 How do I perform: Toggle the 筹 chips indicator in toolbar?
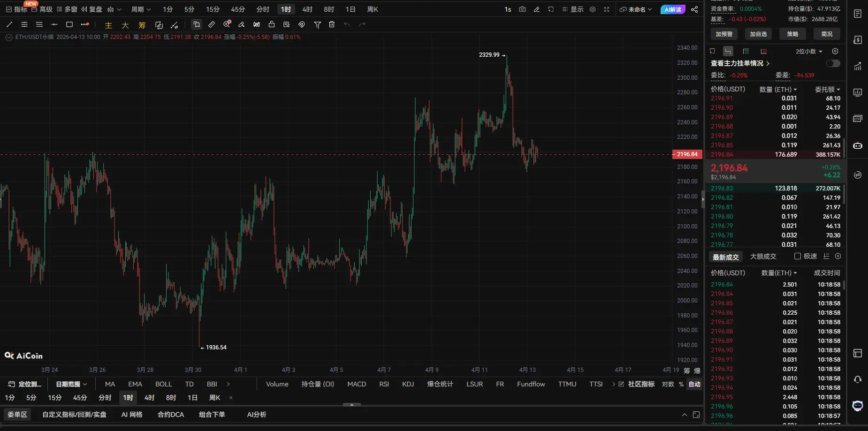tap(142, 25)
